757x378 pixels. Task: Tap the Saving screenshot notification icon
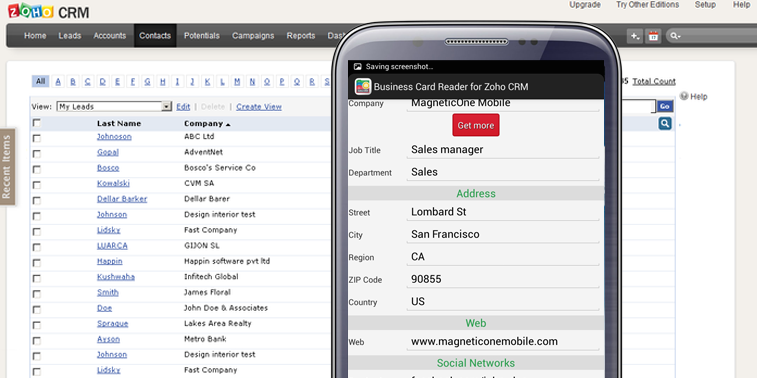[x=358, y=67]
